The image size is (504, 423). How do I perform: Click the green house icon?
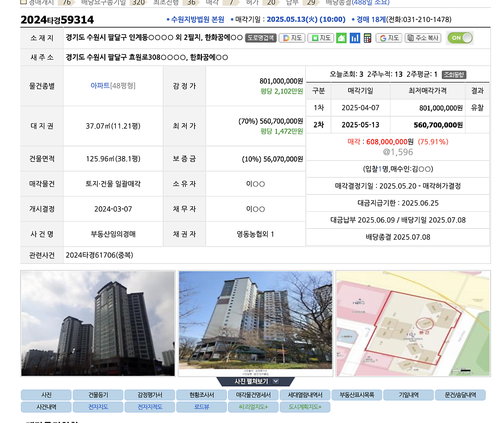point(341,38)
